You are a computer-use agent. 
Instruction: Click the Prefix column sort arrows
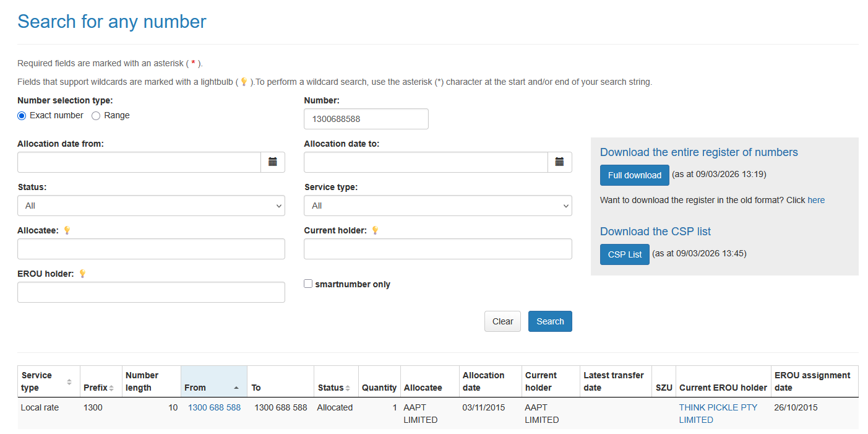tap(111, 388)
